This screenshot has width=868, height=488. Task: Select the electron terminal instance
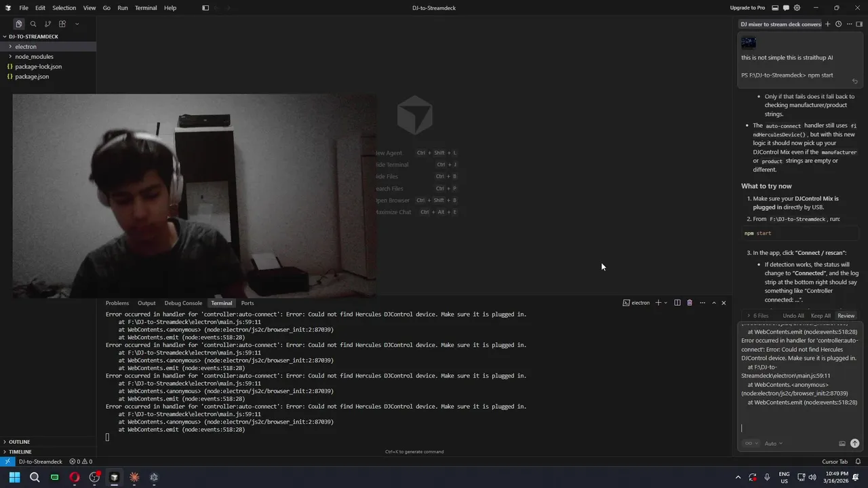(x=636, y=303)
